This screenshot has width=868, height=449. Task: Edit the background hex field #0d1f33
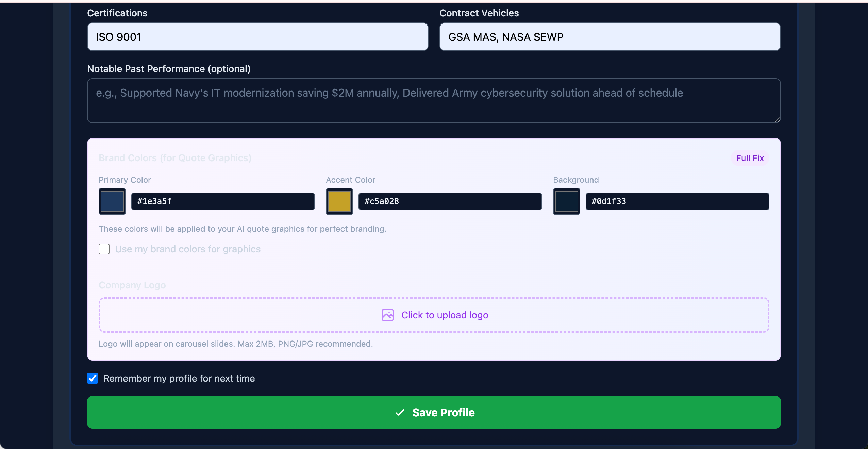pos(677,201)
